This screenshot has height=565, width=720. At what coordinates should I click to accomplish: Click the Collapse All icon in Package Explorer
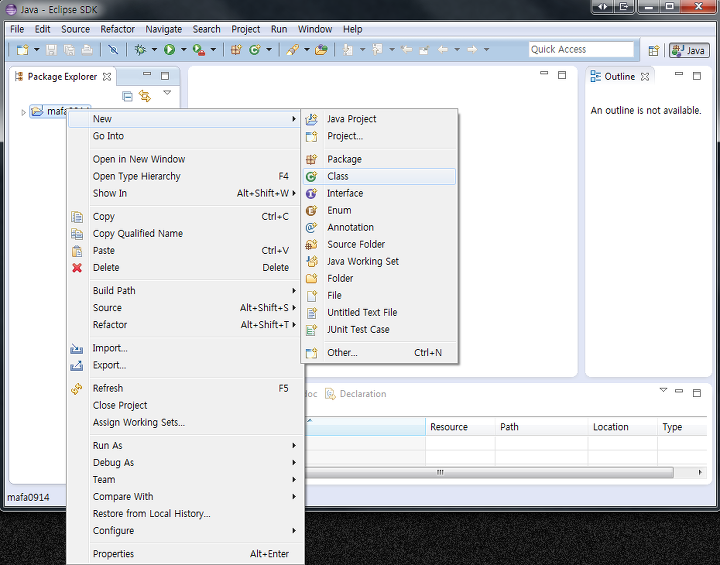(x=127, y=96)
